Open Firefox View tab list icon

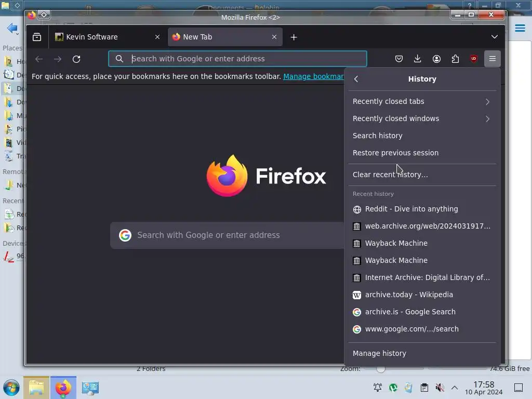pos(37,37)
